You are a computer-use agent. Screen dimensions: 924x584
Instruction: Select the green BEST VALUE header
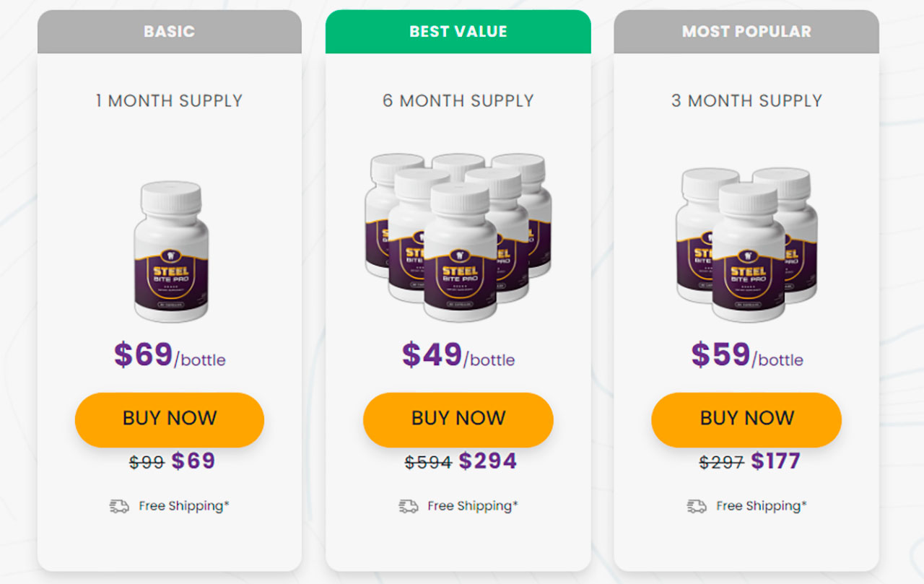[458, 32]
